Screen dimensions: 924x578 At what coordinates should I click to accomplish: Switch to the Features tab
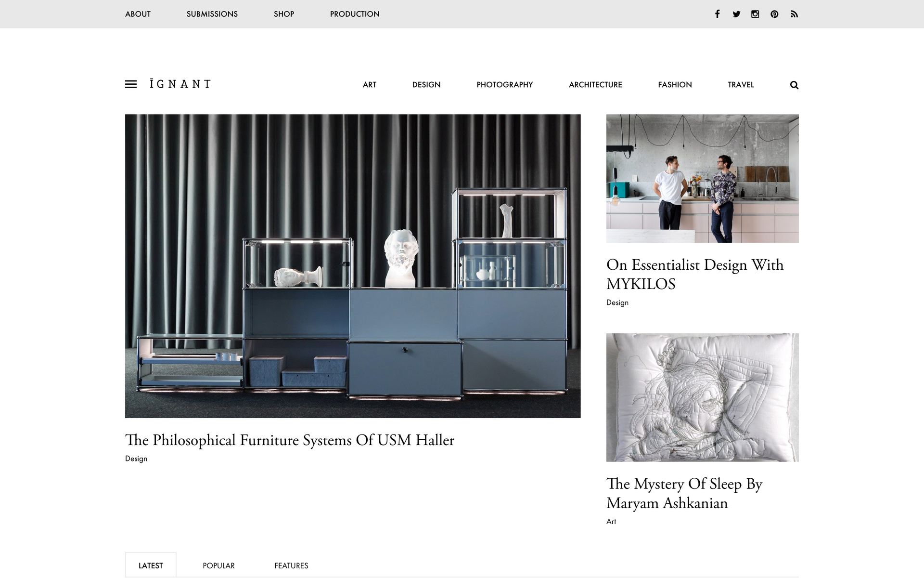[x=291, y=565]
